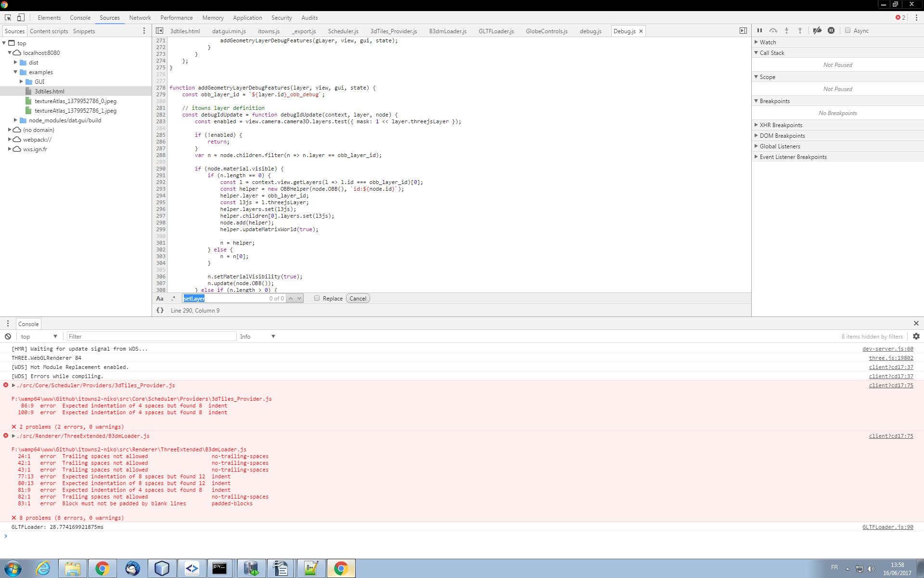Open the three.js:19802 source link

(891, 358)
